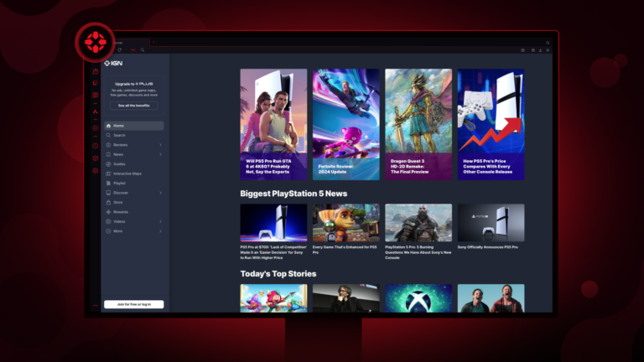Click 'Upgrade to PLUS' promo title
Image resolution: width=644 pixels, height=362 pixels.
click(134, 84)
